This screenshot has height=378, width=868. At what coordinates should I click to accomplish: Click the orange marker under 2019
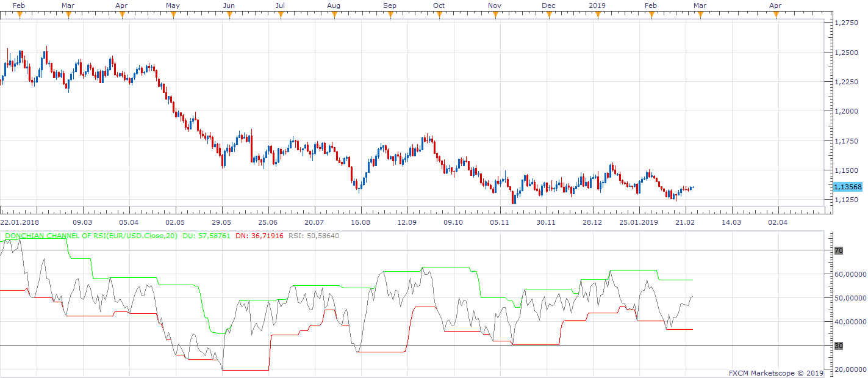tap(597, 15)
